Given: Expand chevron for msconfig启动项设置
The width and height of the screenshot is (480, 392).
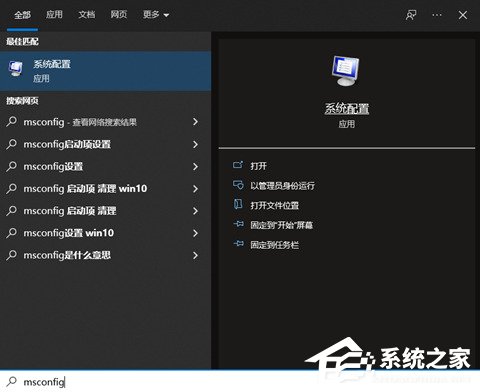Looking at the screenshot, I should [196, 144].
